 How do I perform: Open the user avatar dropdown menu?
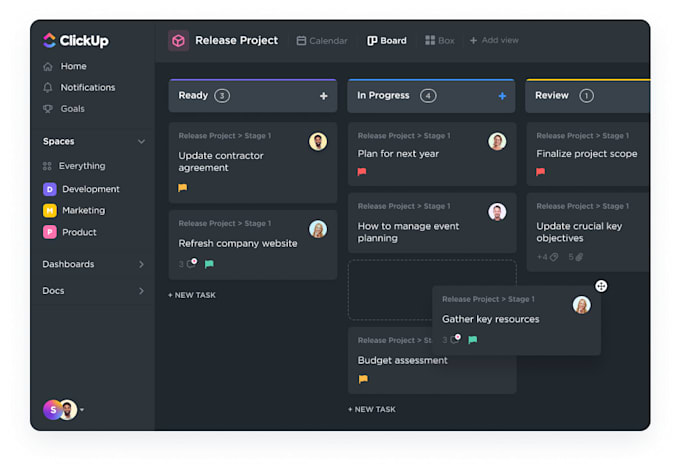coord(82,410)
